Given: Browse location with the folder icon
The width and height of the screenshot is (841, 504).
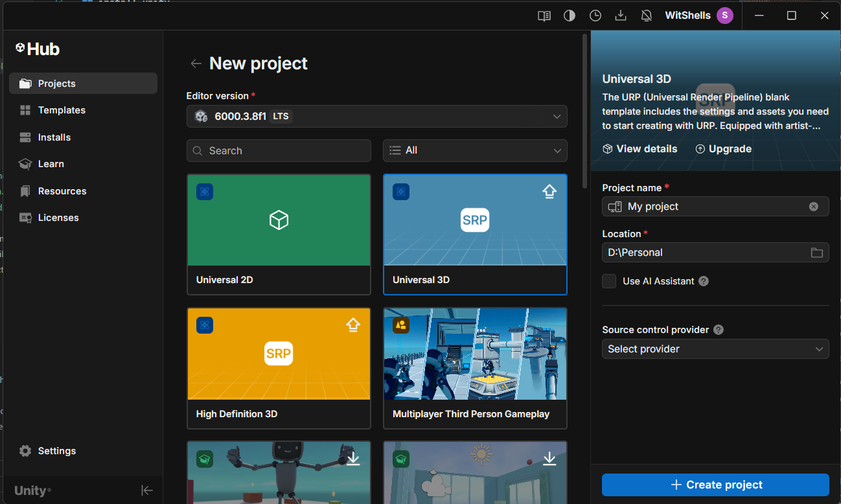Looking at the screenshot, I should (817, 253).
